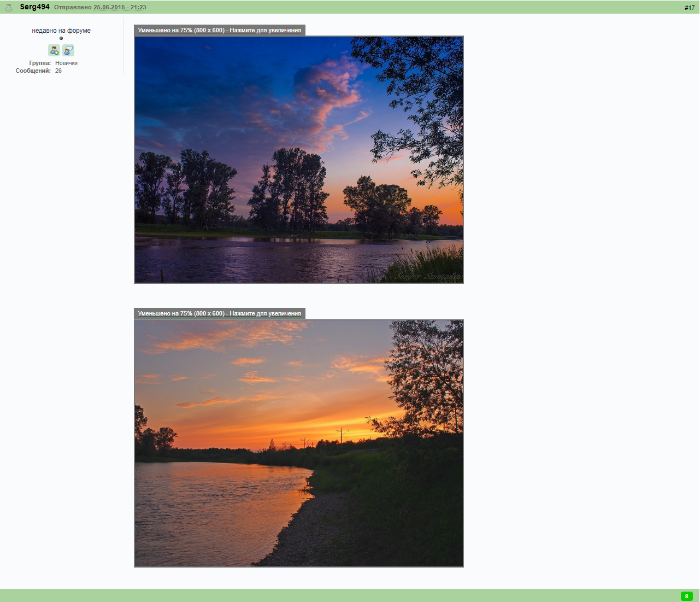The height and width of the screenshot is (602, 700).
Task: Click the grey status dot under user title
Action: pyautogui.click(x=61, y=38)
